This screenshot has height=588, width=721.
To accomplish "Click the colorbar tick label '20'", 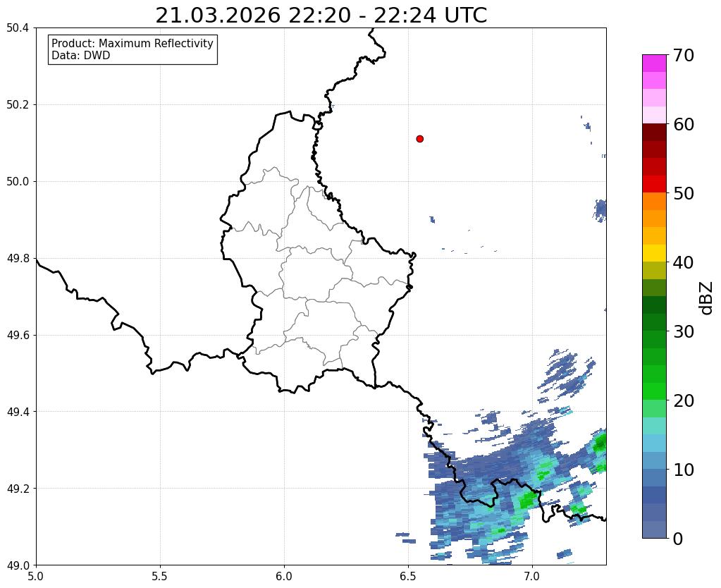I will [x=684, y=400].
